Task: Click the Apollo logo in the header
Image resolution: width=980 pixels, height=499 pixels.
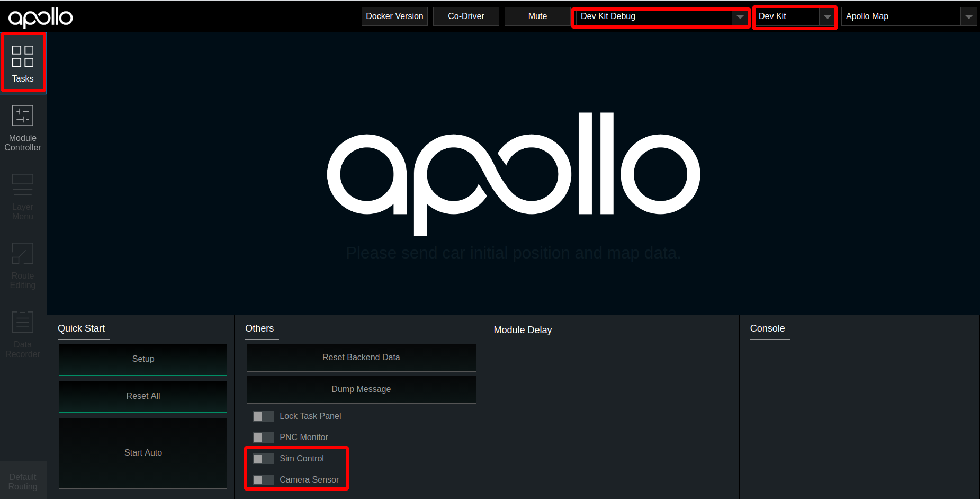Action: 41,17
